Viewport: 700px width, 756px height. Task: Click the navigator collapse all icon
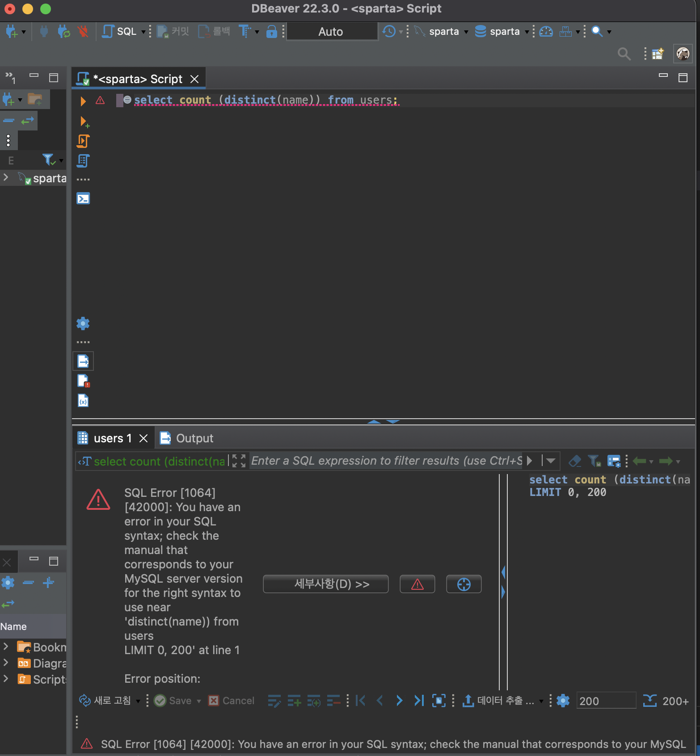[9, 121]
